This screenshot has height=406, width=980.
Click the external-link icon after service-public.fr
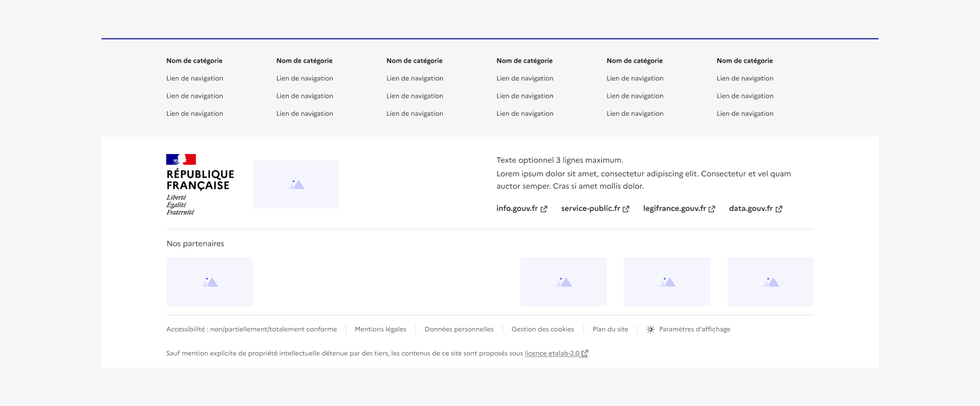coord(626,209)
